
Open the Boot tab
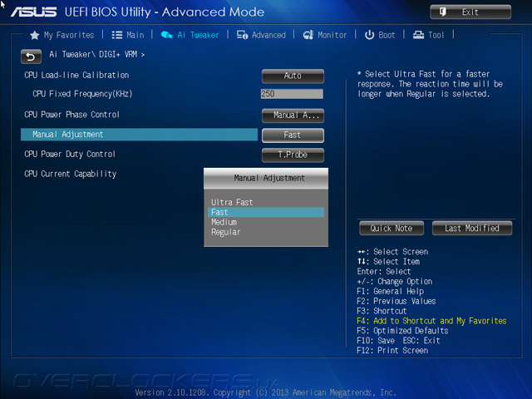click(x=380, y=35)
